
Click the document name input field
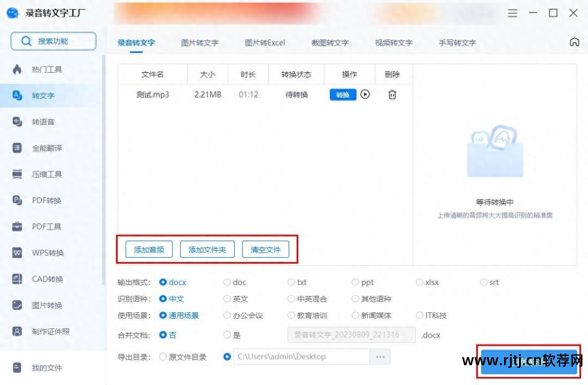coord(351,335)
